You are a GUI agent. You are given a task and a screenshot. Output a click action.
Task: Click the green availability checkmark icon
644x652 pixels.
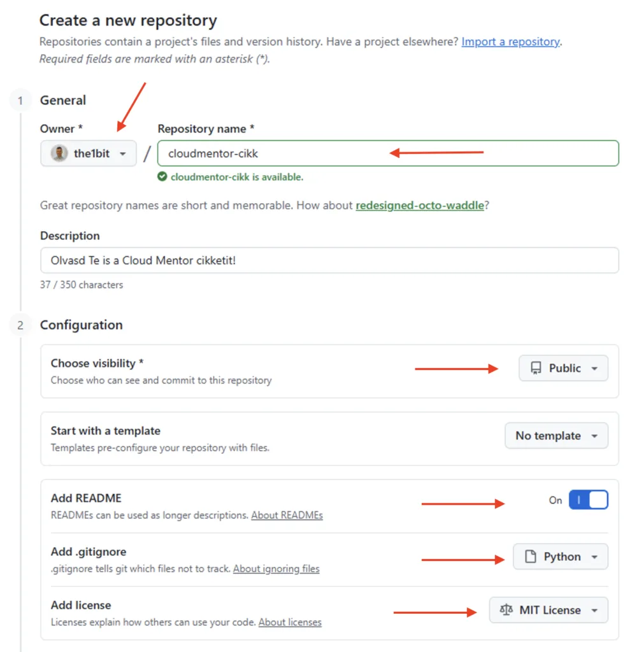(x=162, y=177)
